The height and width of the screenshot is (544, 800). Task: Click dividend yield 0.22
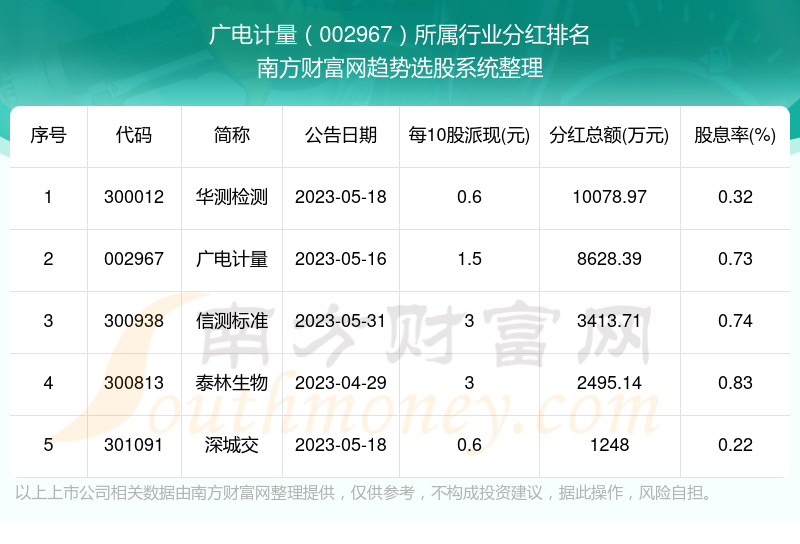tap(735, 445)
